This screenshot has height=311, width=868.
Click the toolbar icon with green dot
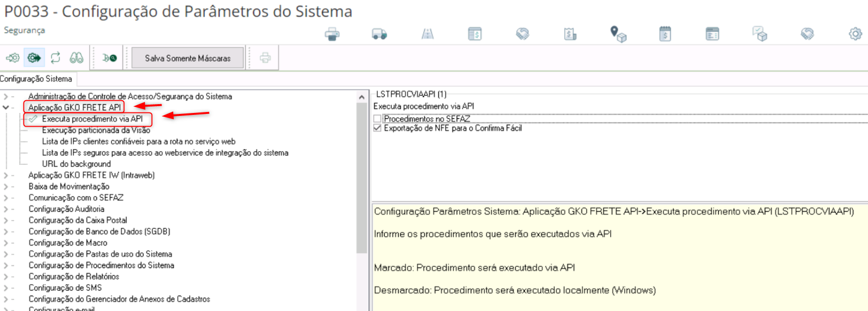coord(110,58)
